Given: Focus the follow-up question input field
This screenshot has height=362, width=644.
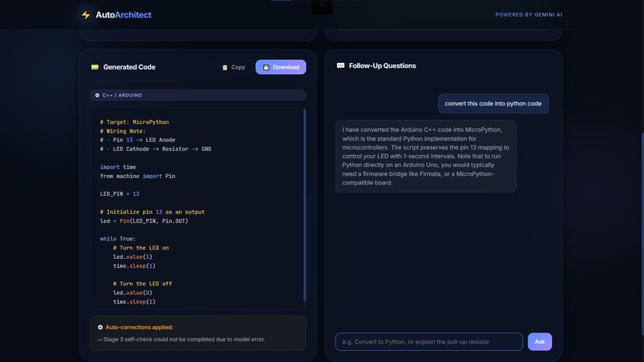Looking at the screenshot, I should 429,342.
